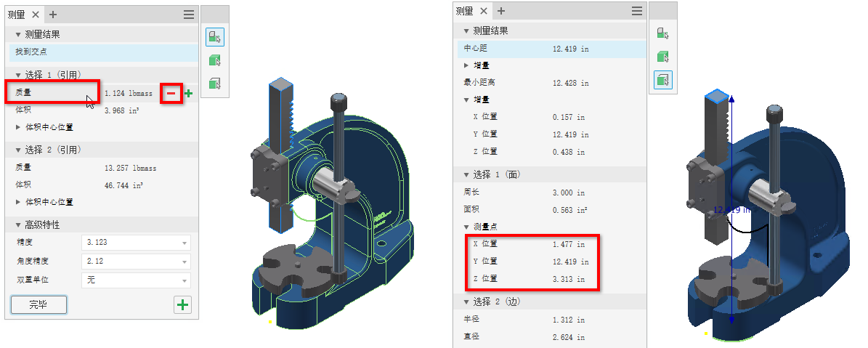This screenshot has height=348, width=868.
Task: Open the 精度 precision dropdown
Action: coord(136,243)
